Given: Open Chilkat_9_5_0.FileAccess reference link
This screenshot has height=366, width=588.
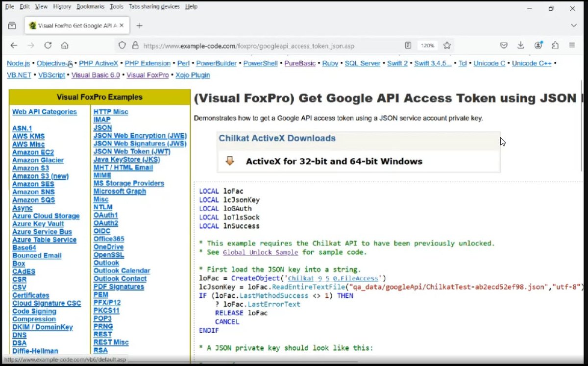Looking at the screenshot, I should [333, 278].
